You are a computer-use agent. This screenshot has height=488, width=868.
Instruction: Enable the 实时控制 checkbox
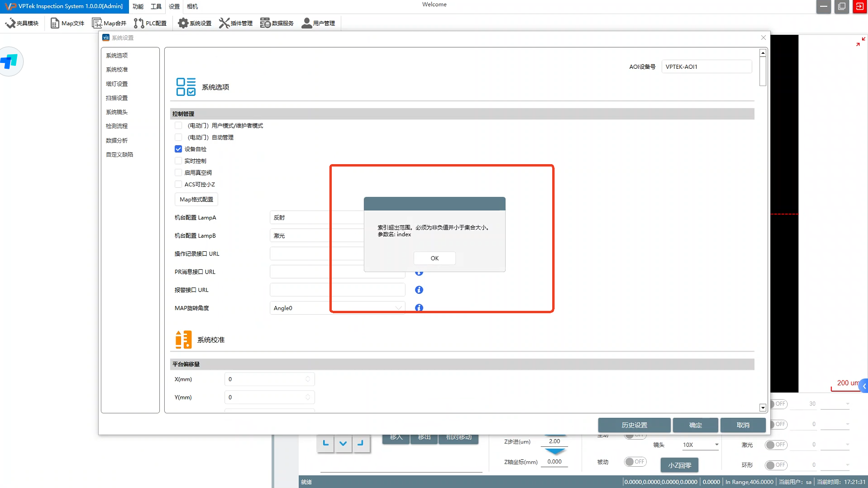coord(178,161)
